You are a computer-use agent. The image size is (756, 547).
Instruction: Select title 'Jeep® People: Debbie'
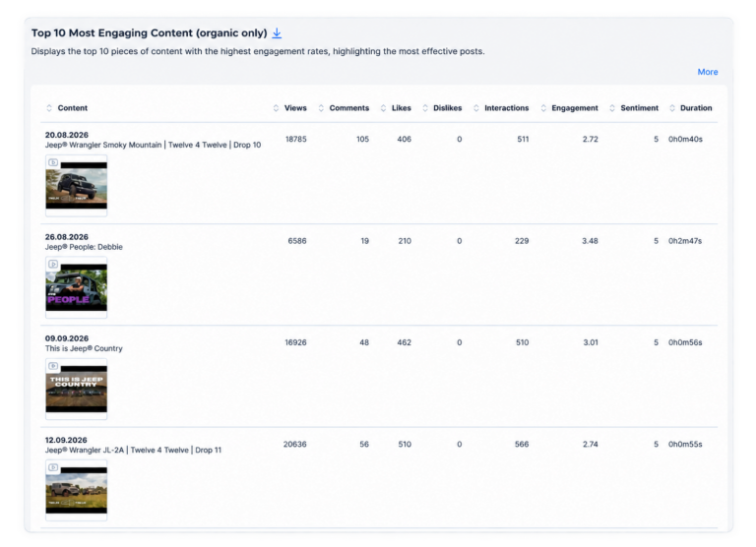point(84,247)
